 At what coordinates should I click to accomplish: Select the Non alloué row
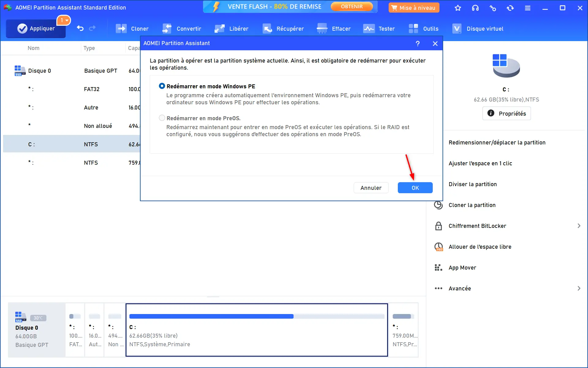[72, 126]
